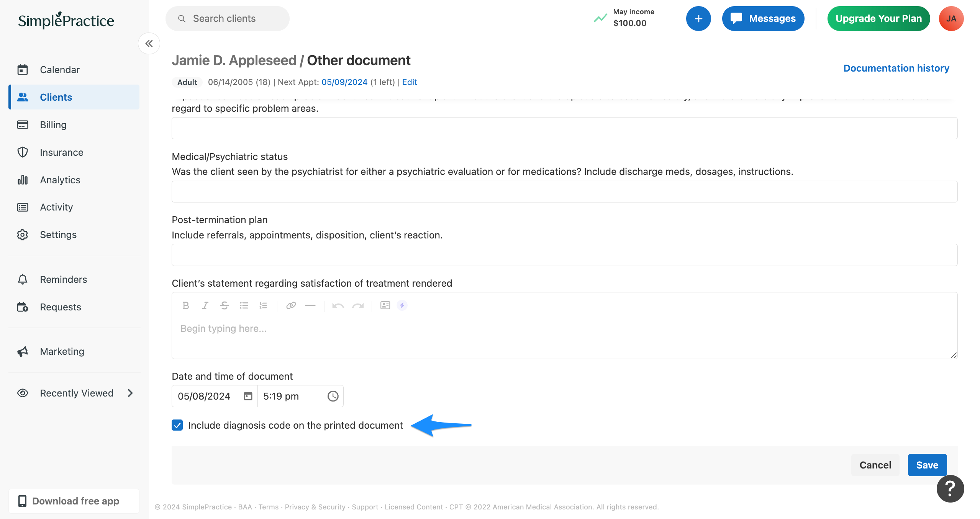The height and width of the screenshot is (519, 980).
Task: Insert a bulleted list
Action: coord(244,305)
